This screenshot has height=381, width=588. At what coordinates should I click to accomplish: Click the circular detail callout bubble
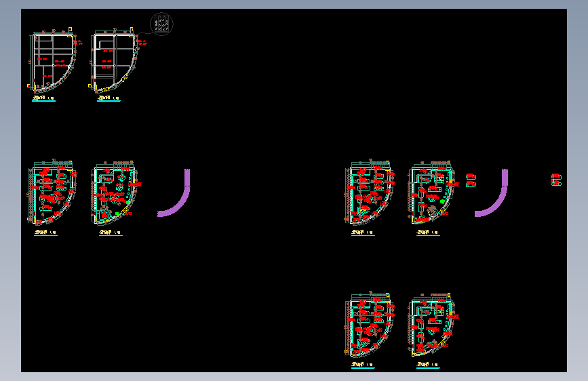tap(161, 24)
